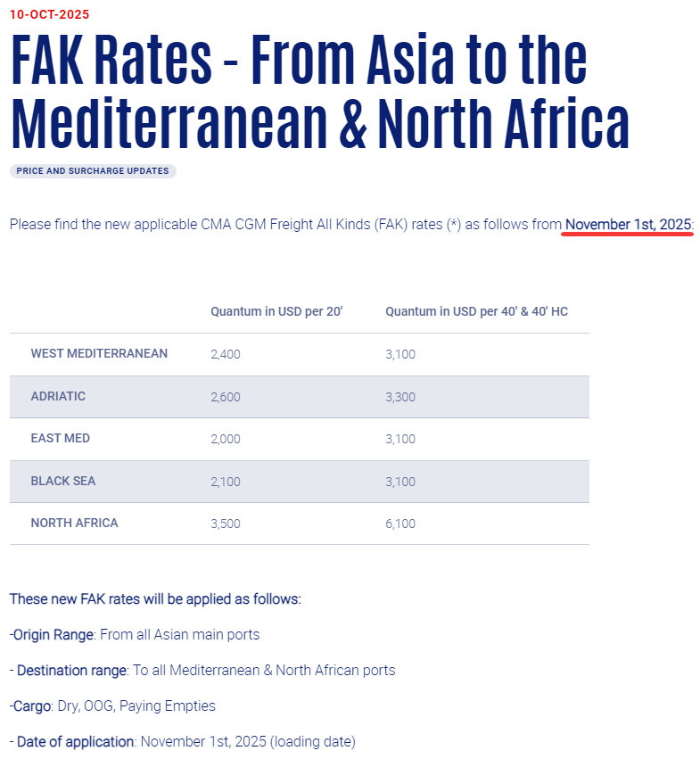700x759 pixels.
Task: Select the Quantum in USD per 20' header
Action: (276, 311)
